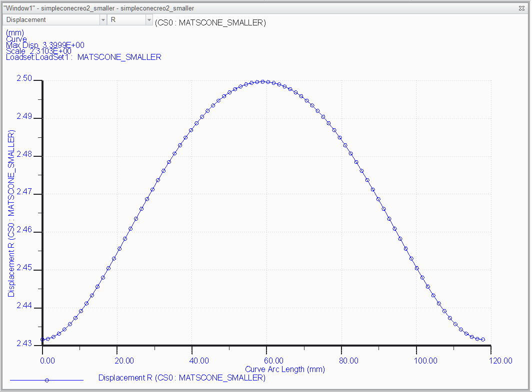Close the Window1 graph panel
The width and height of the screenshot is (532, 392).
pyautogui.click(x=522, y=8)
